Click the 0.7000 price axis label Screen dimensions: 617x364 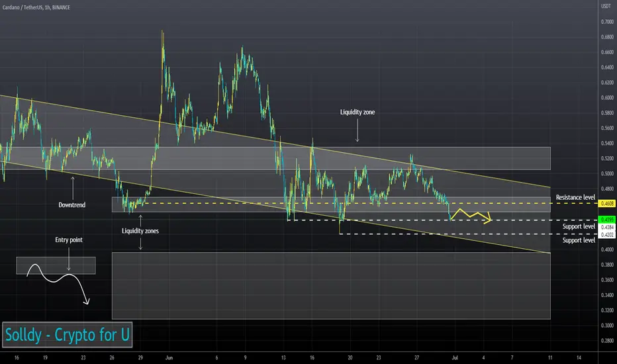pyautogui.click(x=607, y=22)
